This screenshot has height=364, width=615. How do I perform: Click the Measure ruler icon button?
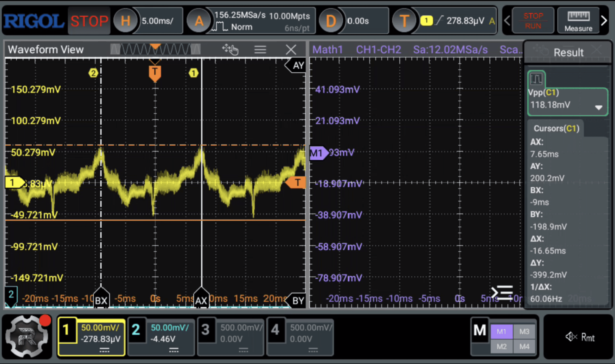click(578, 21)
